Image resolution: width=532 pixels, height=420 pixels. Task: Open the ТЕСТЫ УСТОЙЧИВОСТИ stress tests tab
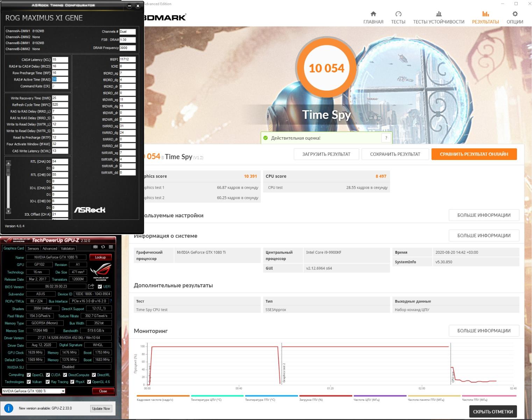pyautogui.click(x=439, y=17)
